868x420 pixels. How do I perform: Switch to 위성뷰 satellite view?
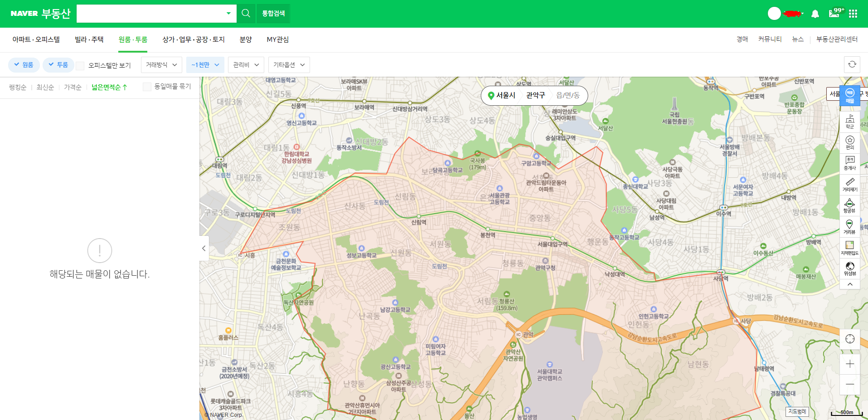[850, 269]
